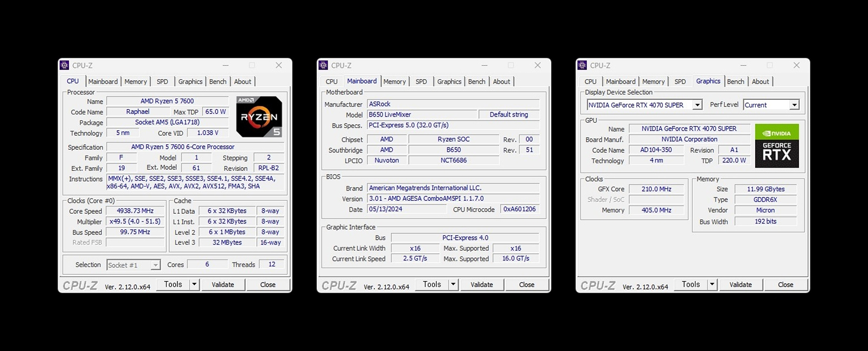Click Code Name value Raphael

[138, 112]
